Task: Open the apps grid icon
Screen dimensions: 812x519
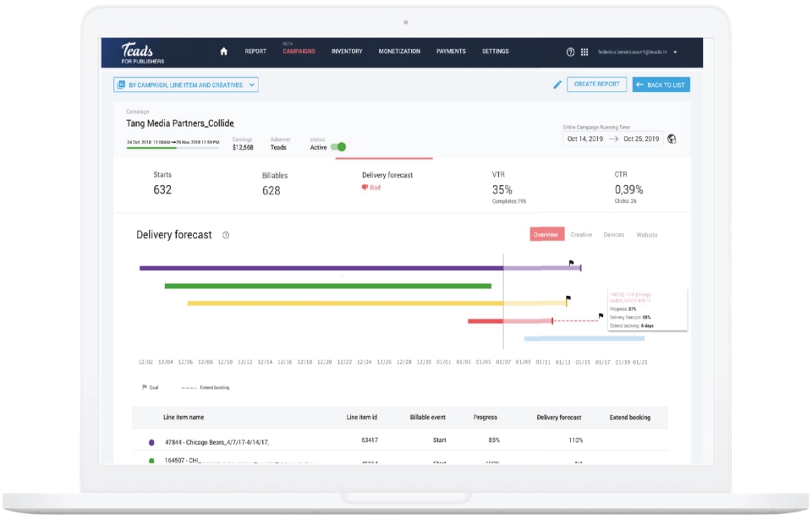Action: point(584,52)
